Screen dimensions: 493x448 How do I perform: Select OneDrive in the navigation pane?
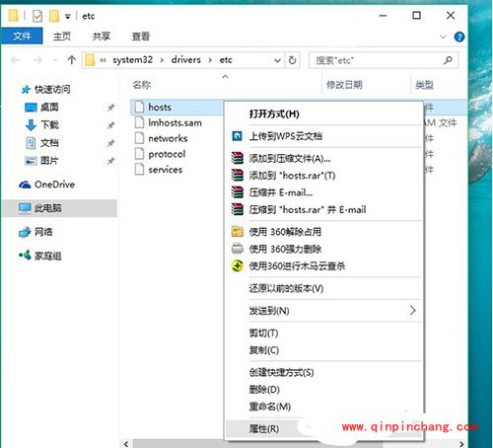pyautogui.click(x=47, y=185)
